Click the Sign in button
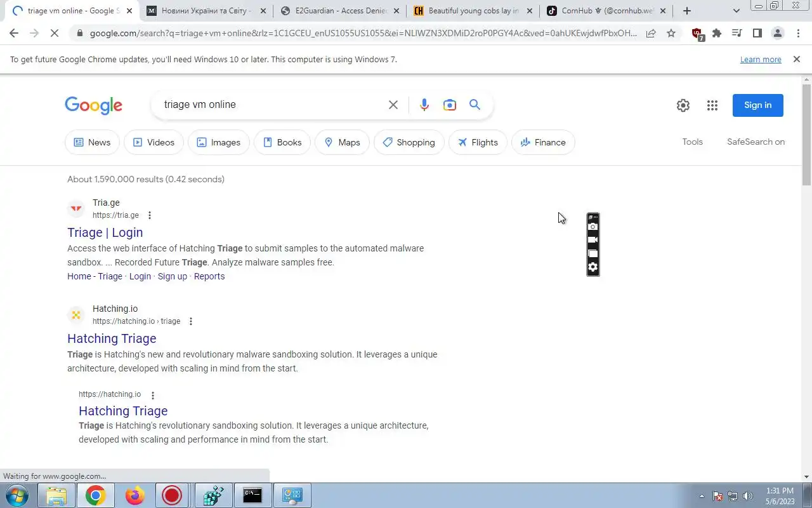The image size is (812, 508). pyautogui.click(x=757, y=105)
